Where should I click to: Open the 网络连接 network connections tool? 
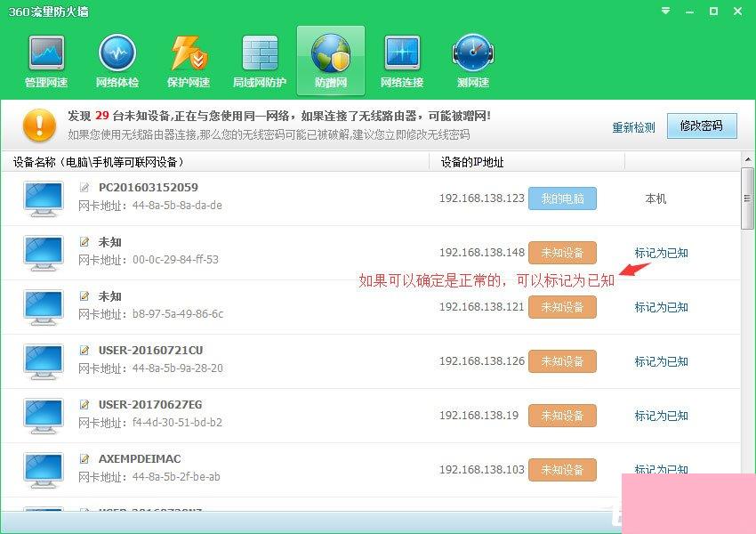tap(402, 61)
